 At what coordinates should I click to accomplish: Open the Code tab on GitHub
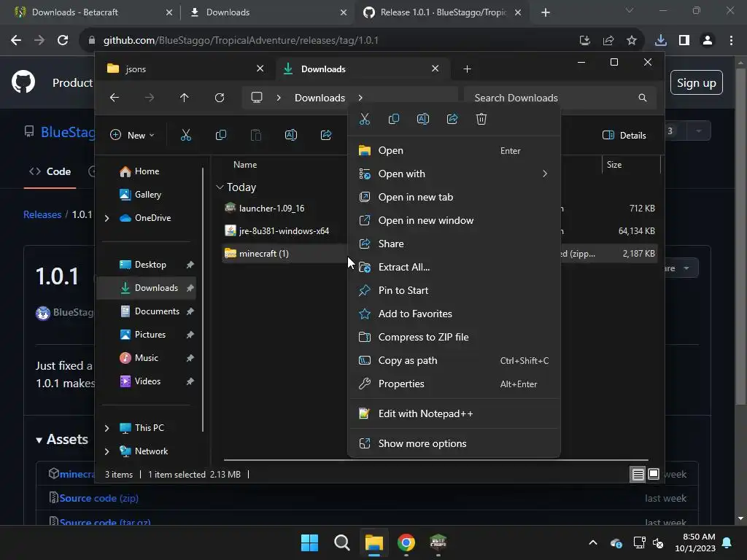(50, 171)
